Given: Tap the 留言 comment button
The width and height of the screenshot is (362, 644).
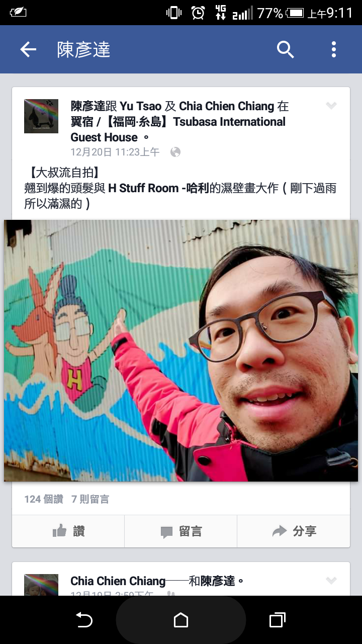Looking at the screenshot, I should [181, 531].
